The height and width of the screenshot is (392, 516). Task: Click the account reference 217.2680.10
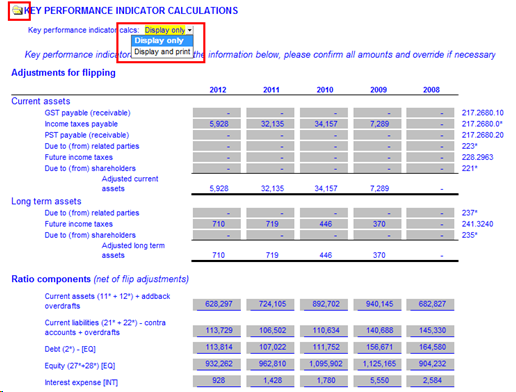(x=482, y=113)
